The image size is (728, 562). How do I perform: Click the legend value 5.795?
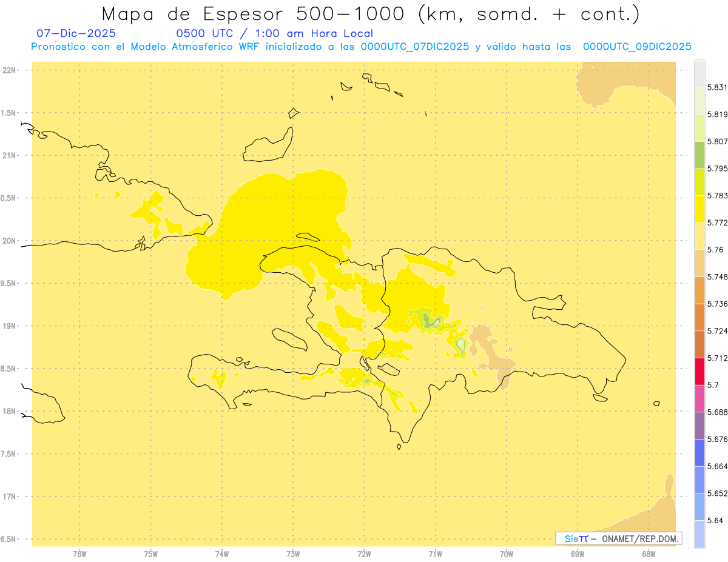(718, 169)
